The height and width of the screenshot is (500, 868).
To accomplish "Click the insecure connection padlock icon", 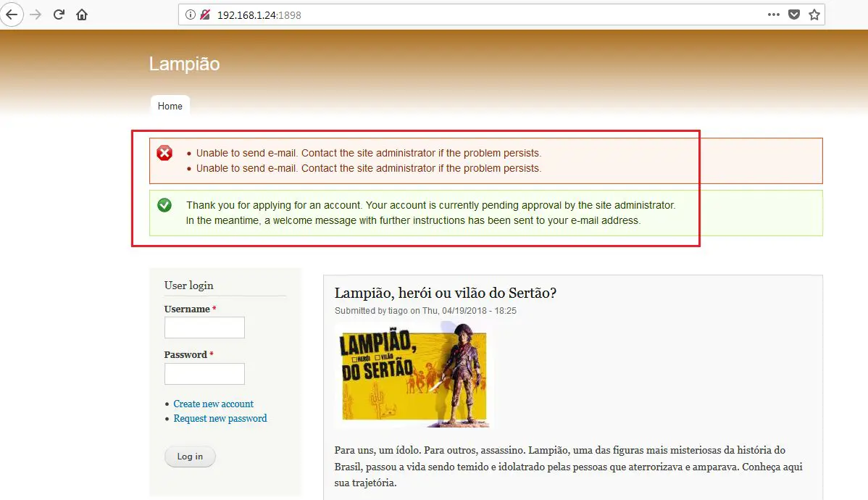I will coord(205,14).
